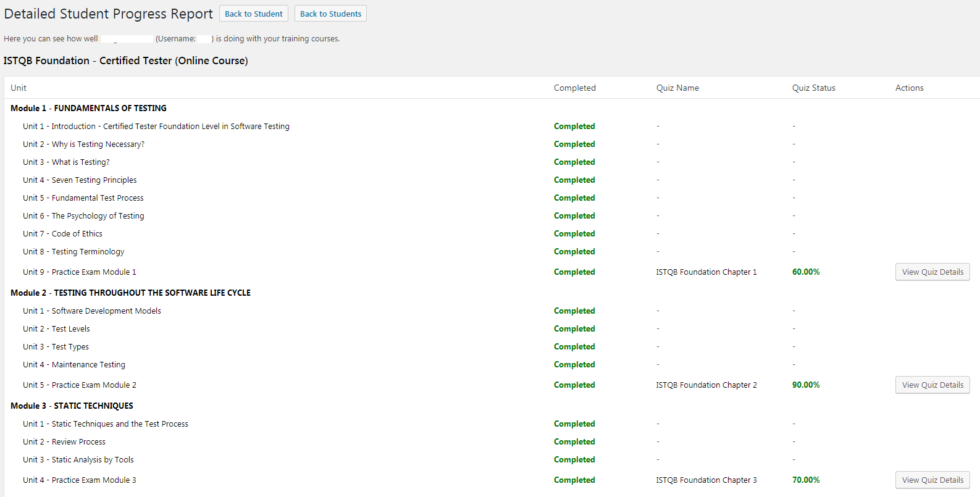Click the 60.00% quiz score
The width and height of the screenshot is (980, 497).
(806, 272)
